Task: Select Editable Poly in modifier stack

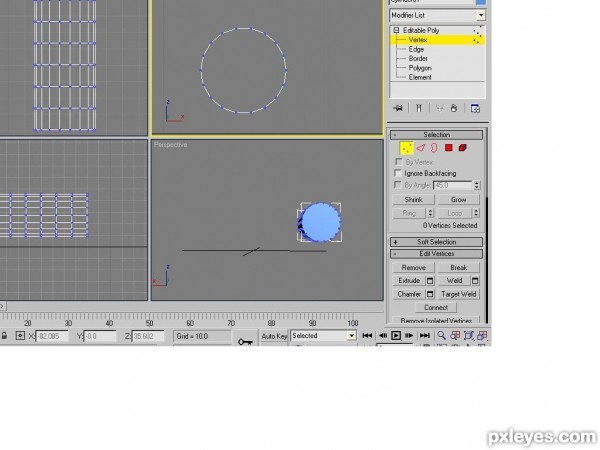Action: (x=421, y=30)
